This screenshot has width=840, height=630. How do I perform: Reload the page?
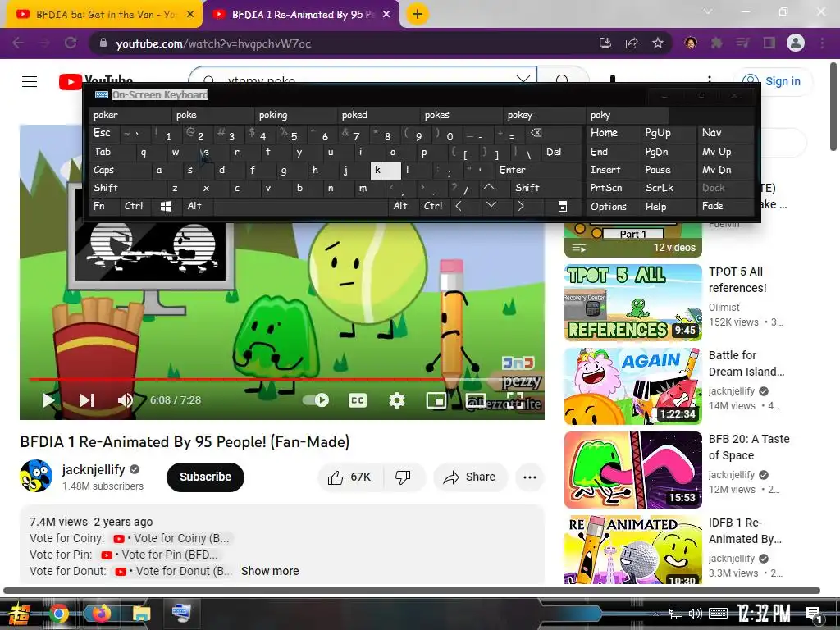(x=71, y=43)
